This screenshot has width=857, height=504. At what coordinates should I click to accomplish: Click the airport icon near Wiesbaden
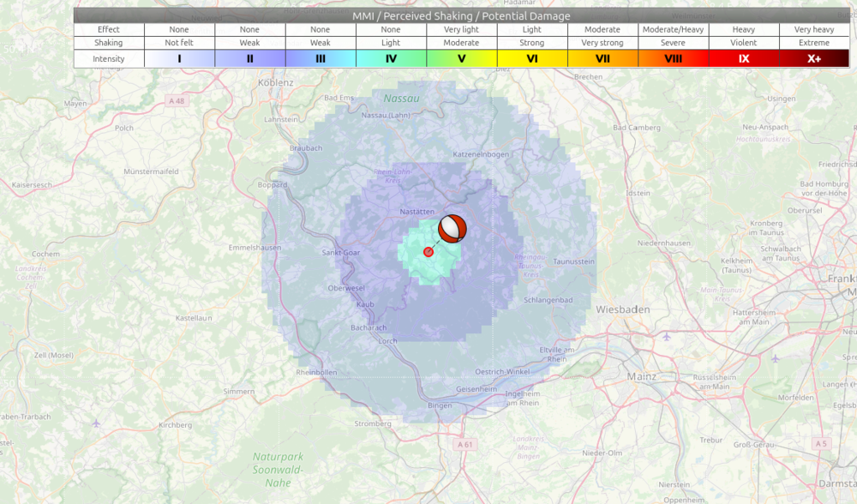point(666,337)
